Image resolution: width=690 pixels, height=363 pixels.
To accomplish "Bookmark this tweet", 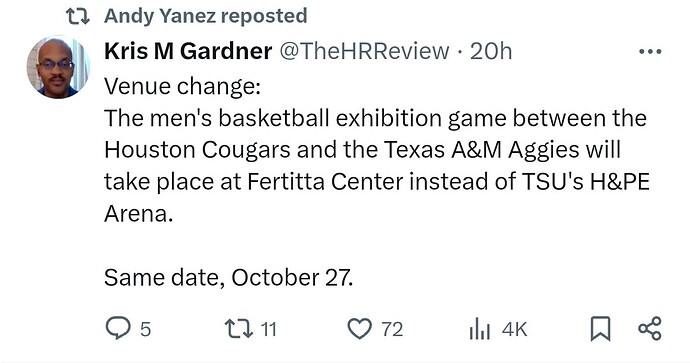I will tap(600, 329).
